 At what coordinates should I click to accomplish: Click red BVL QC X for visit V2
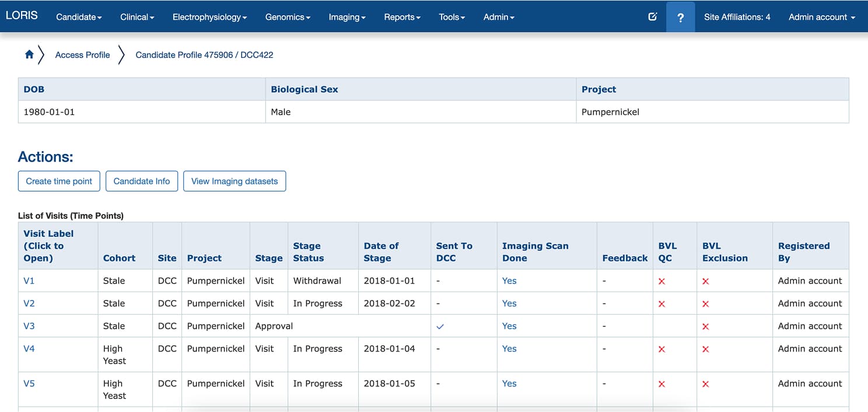coord(661,303)
